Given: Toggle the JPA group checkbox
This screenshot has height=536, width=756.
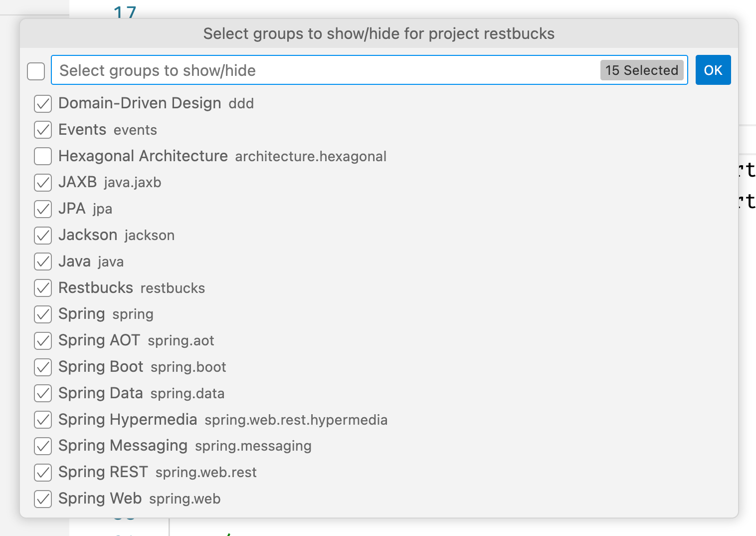Looking at the screenshot, I should click(43, 209).
